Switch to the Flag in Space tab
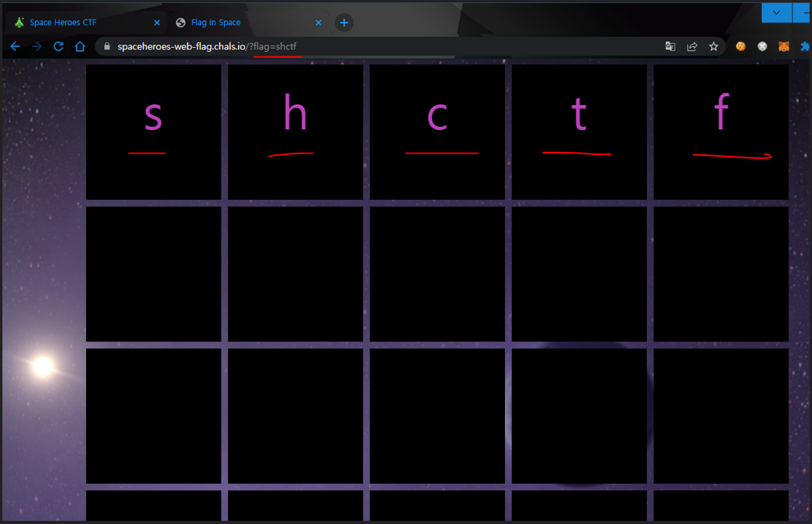This screenshot has height=524, width=812. pos(248,22)
